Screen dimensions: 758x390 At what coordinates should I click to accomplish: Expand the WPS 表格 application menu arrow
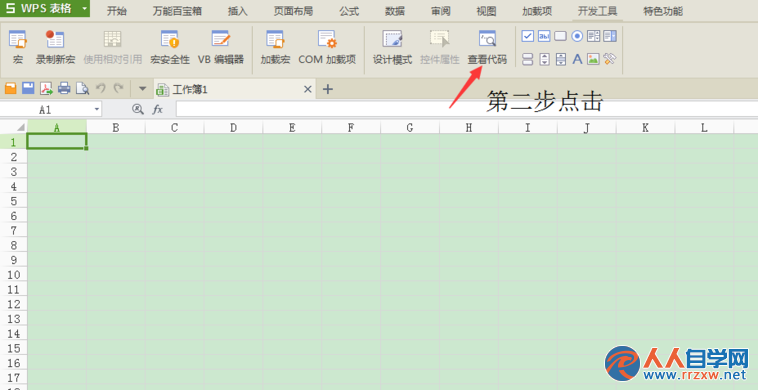point(84,8)
